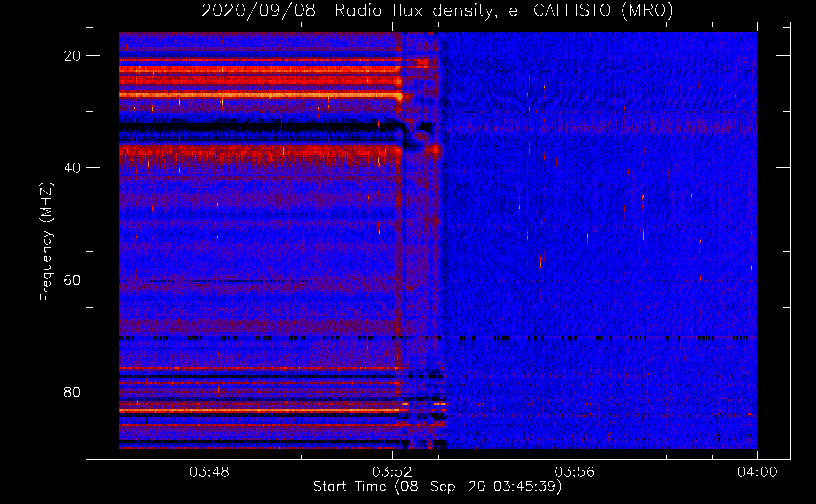The image size is (816, 504).
Task: Click the plot title 'Radio flux density, e-CALLISTO (MRO)'
Action: point(503,10)
